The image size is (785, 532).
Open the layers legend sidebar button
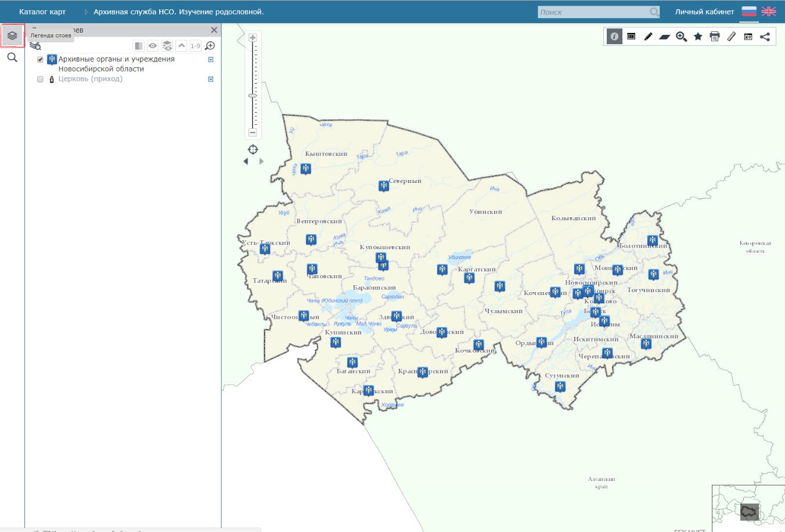point(12,36)
